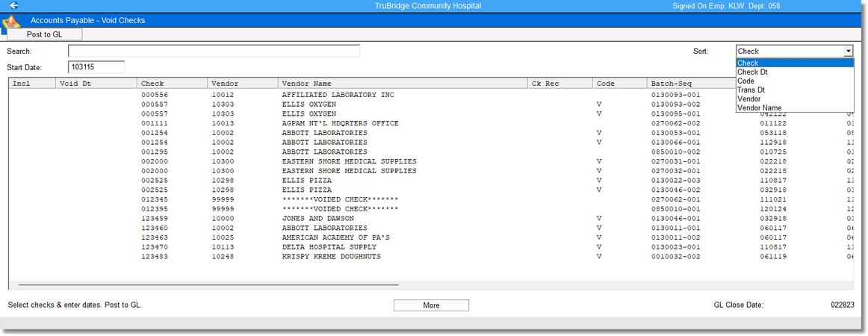The image size is (868, 336).
Task: Select check 123460 row
Action: click(x=432, y=228)
